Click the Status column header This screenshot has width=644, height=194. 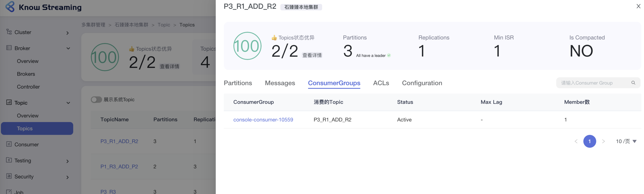[x=405, y=102]
